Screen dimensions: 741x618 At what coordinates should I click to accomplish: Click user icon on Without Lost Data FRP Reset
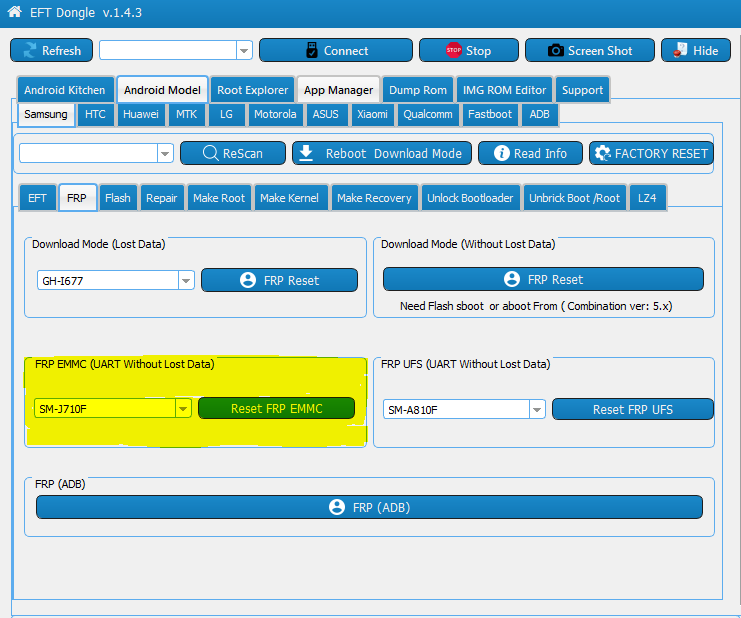click(512, 279)
